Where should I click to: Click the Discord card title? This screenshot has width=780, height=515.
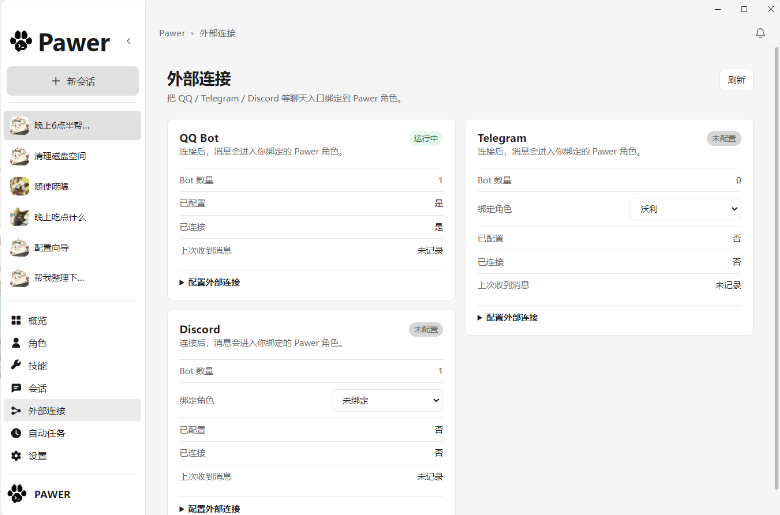[x=199, y=329]
